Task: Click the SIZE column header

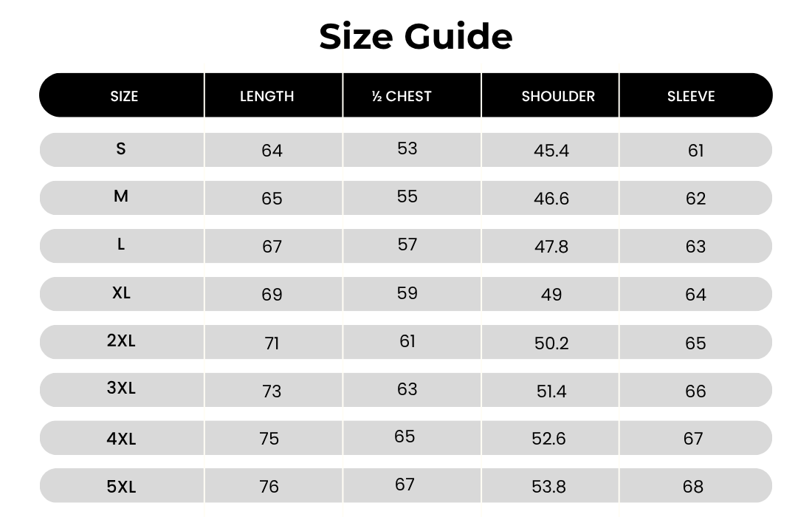Action: pyautogui.click(x=124, y=96)
